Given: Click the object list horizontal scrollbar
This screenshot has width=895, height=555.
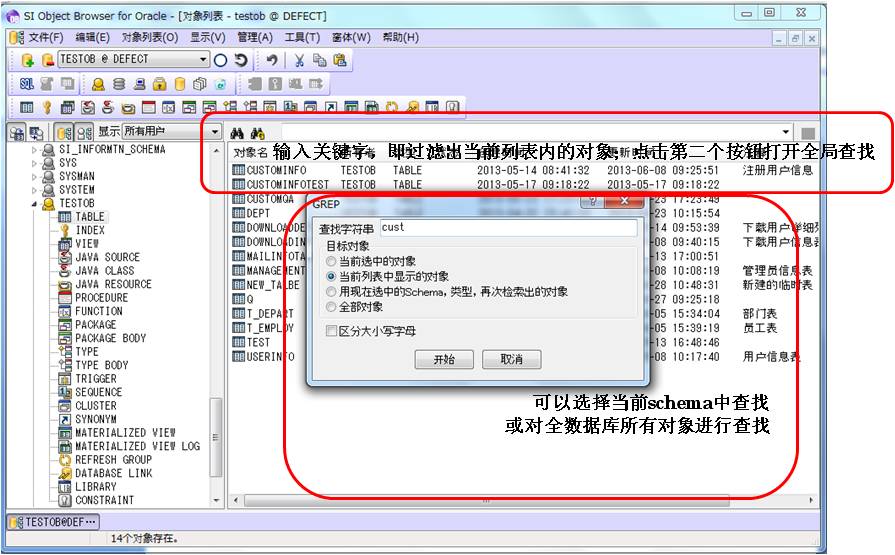Looking at the screenshot, I should click(486, 501).
